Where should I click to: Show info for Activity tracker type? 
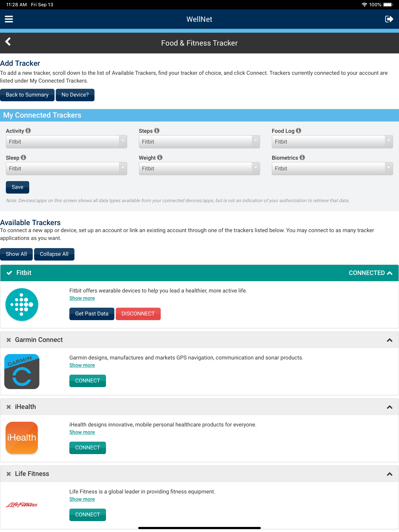pyautogui.click(x=28, y=131)
